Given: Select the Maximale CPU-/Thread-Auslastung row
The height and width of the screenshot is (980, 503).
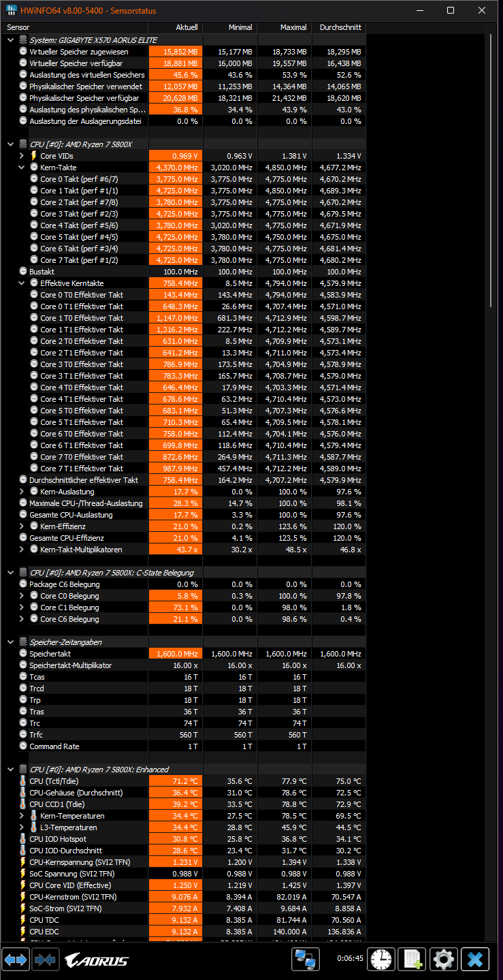Looking at the screenshot, I should (184, 503).
